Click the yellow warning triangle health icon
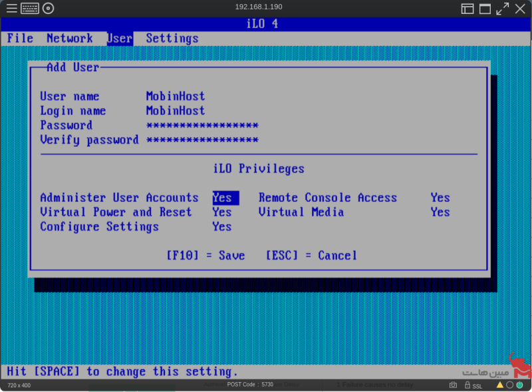Image resolution: width=532 pixels, height=392 pixels. [x=500, y=385]
